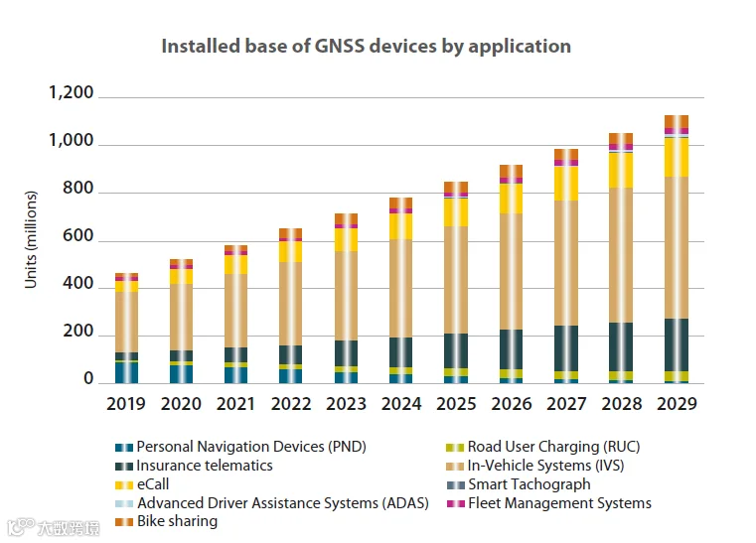Click the In-Vehicle Systems (IVS) legend swatch
This screenshot has width=756, height=543.
click(455, 467)
